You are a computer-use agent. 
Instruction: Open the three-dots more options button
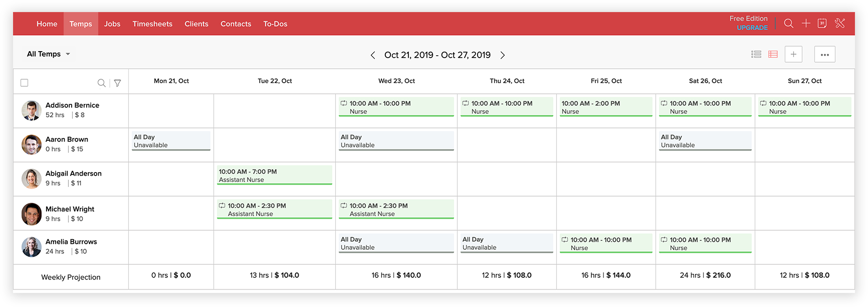tap(825, 54)
